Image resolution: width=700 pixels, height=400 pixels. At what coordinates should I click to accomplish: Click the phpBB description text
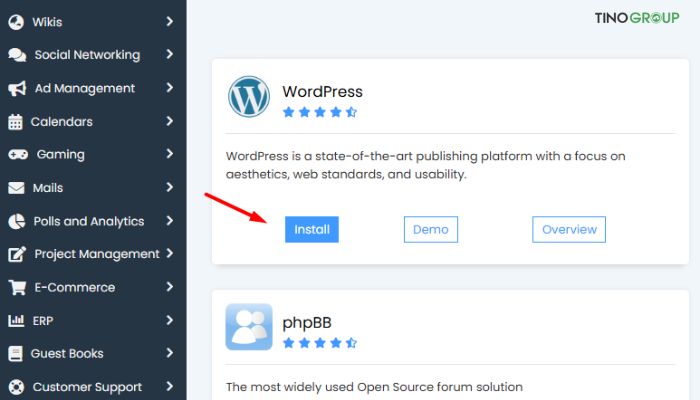click(x=374, y=387)
